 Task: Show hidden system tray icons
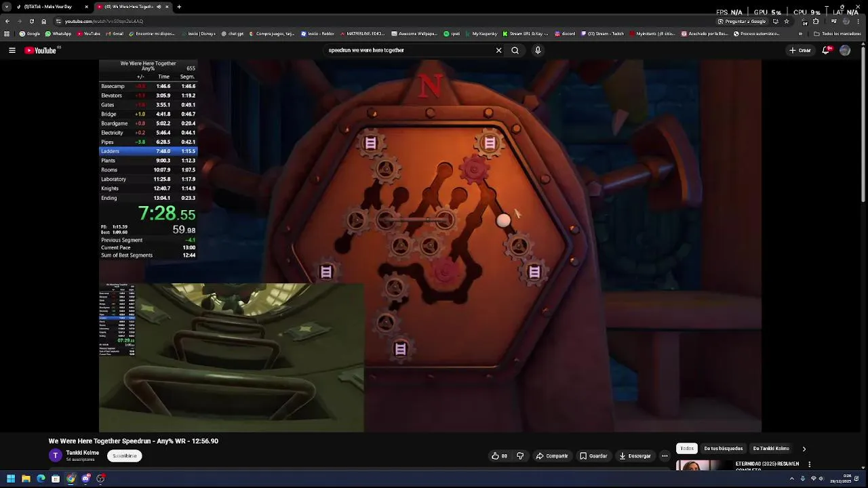(791, 479)
